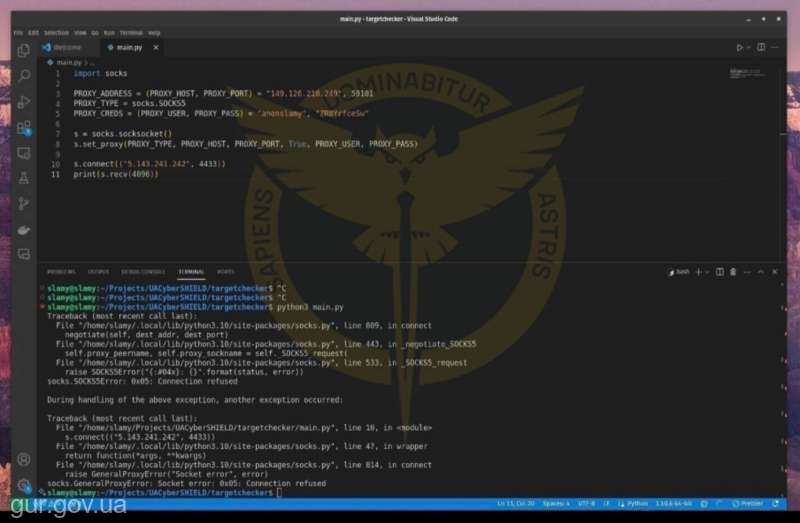Open the Extensions view in the activity bar
800x523 pixels.
23,127
